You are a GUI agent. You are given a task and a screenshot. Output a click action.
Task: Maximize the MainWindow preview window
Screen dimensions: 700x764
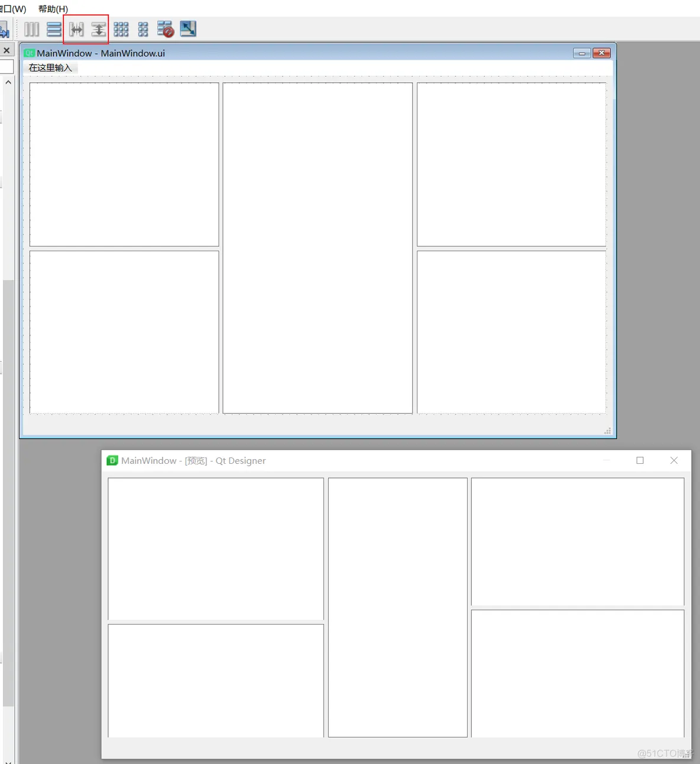pos(640,460)
